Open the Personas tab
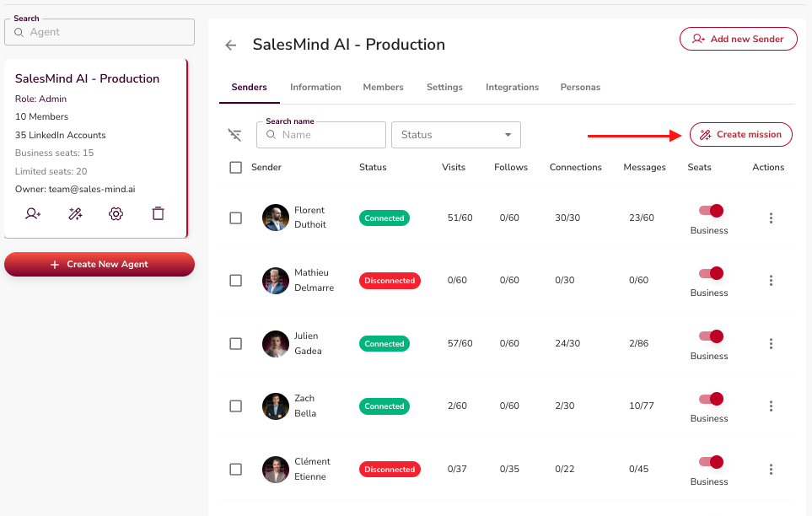This screenshot has height=516, width=812. [580, 88]
